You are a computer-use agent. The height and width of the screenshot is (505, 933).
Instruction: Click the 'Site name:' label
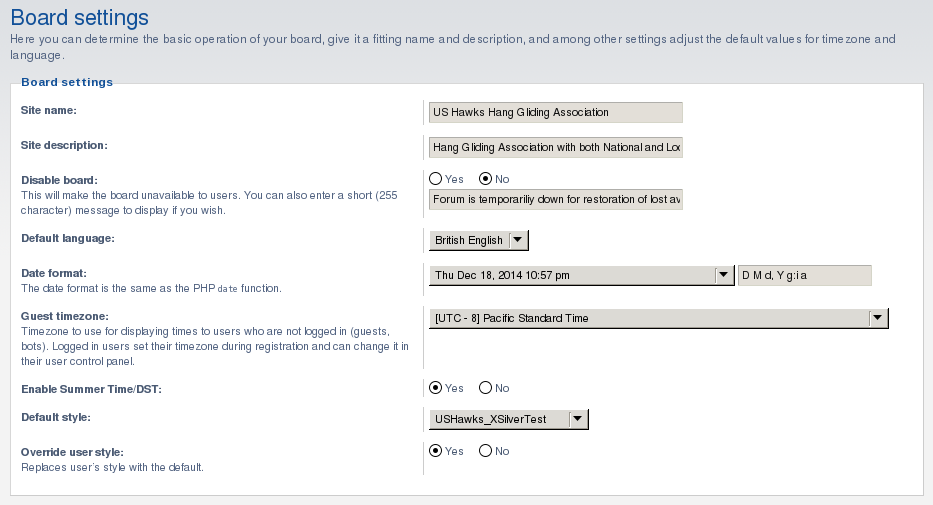point(49,110)
